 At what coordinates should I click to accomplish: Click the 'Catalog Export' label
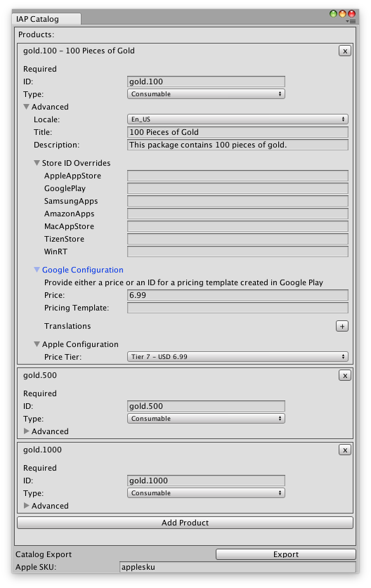click(x=44, y=554)
